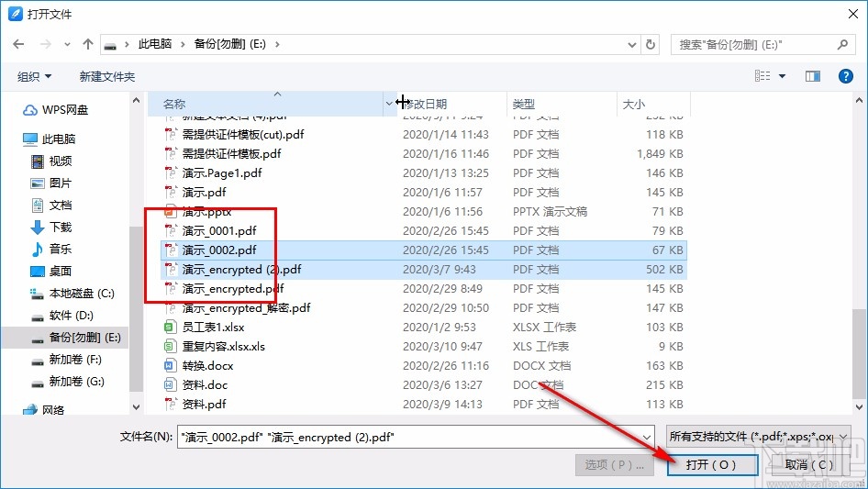Select file 资料.doc
The image size is (868, 489).
point(205,385)
